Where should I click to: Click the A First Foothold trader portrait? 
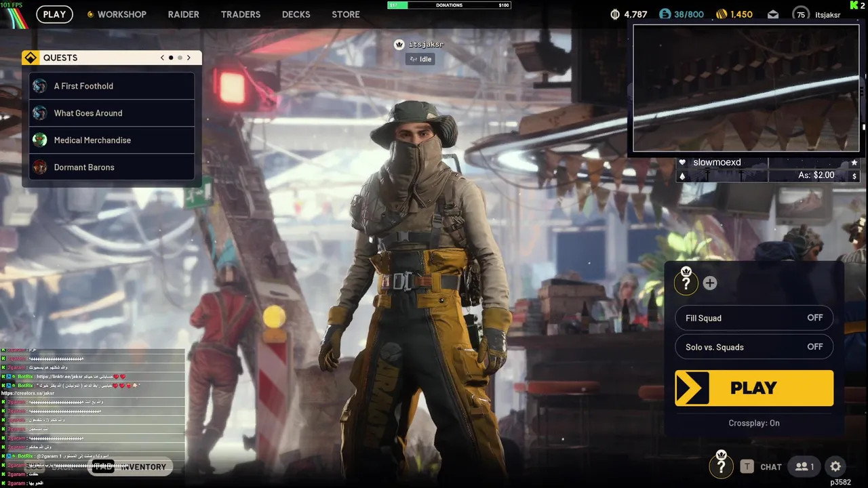click(40, 86)
